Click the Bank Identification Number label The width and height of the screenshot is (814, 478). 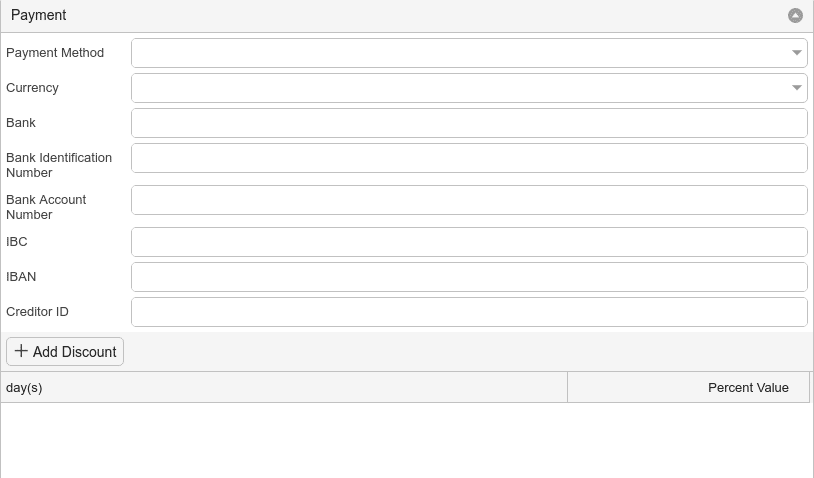tap(59, 165)
